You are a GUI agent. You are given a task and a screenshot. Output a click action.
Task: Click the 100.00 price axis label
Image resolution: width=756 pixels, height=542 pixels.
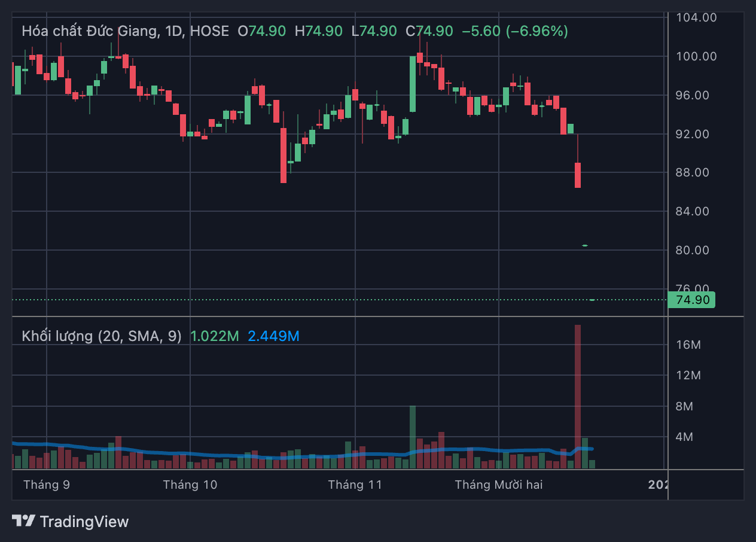696,56
